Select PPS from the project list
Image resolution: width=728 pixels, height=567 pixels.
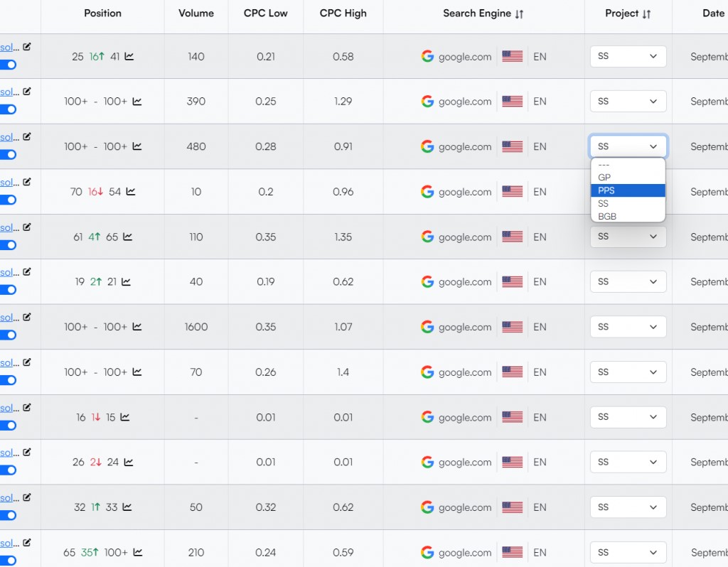tap(628, 190)
